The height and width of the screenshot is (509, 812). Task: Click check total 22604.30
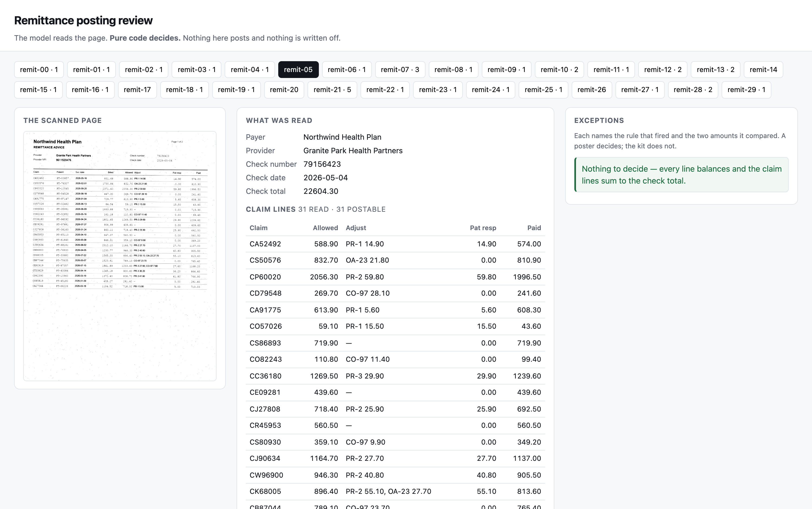(321, 191)
